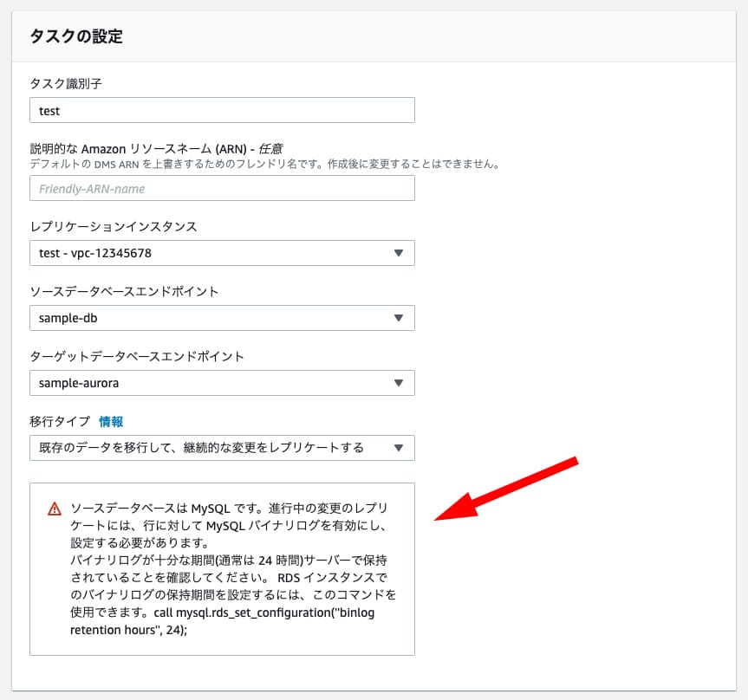
Task: Click the ソースデータベースエンドポイント label
Action: pyautogui.click(x=124, y=291)
